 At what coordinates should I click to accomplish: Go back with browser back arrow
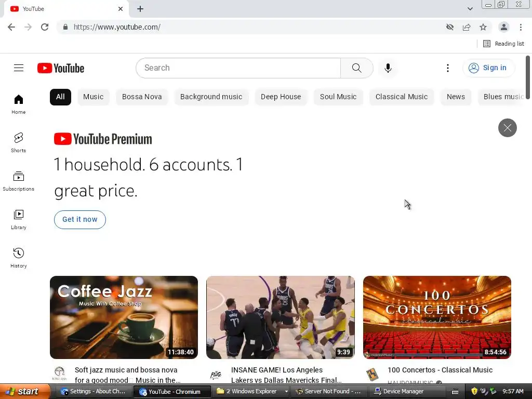click(11, 27)
